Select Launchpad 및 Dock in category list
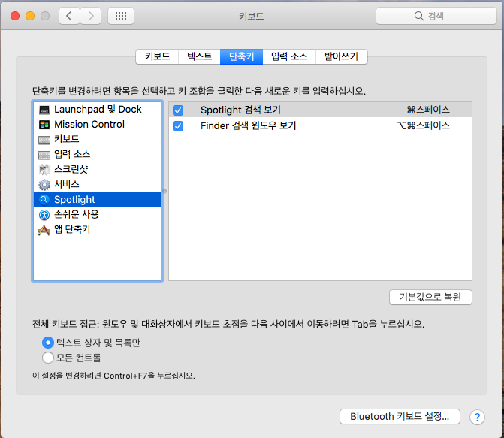The width and height of the screenshot is (504, 438). [97, 110]
